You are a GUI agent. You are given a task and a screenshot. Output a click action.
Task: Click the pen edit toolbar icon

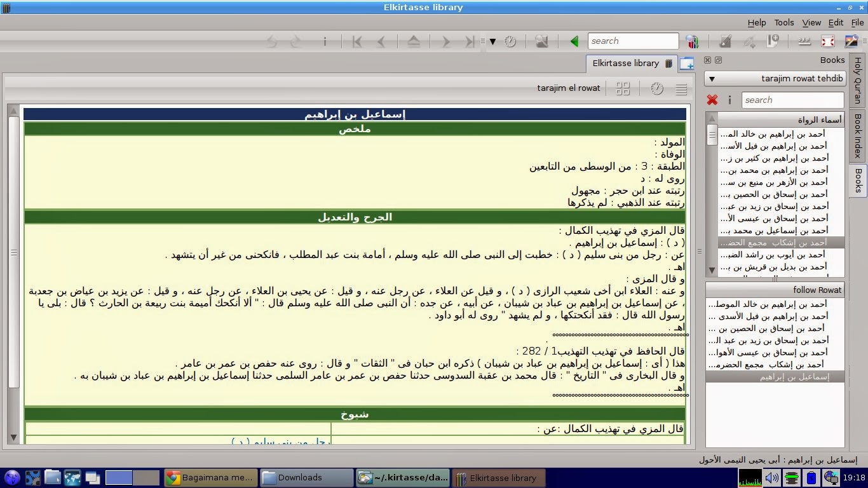(725, 42)
